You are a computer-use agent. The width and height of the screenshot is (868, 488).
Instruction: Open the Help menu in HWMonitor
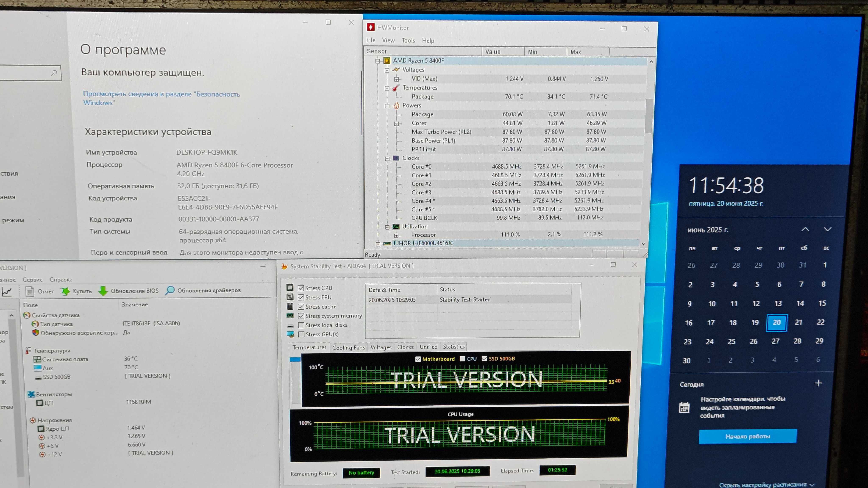pyautogui.click(x=428, y=40)
